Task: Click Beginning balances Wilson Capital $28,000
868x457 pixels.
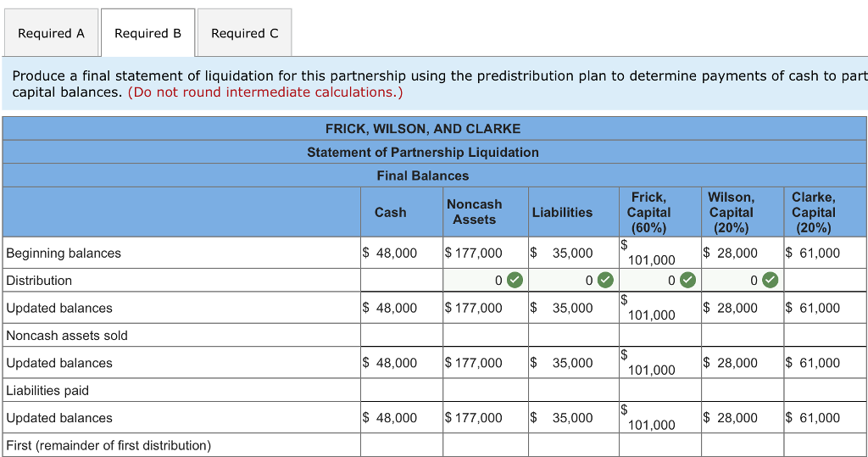Action: (x=730, y=254)
